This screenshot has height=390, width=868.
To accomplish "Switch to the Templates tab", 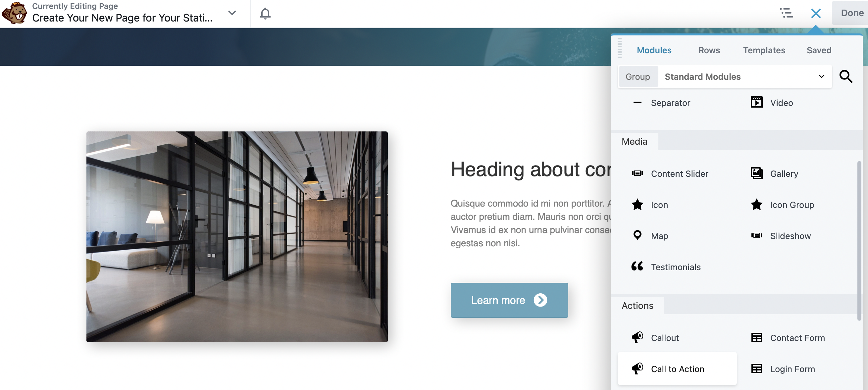I will 764,49.
